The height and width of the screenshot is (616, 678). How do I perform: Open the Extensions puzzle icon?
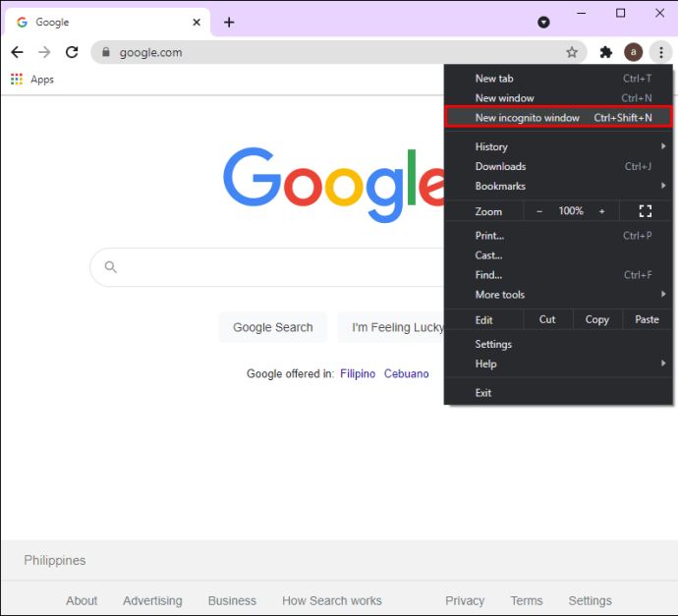coord(606,52)
